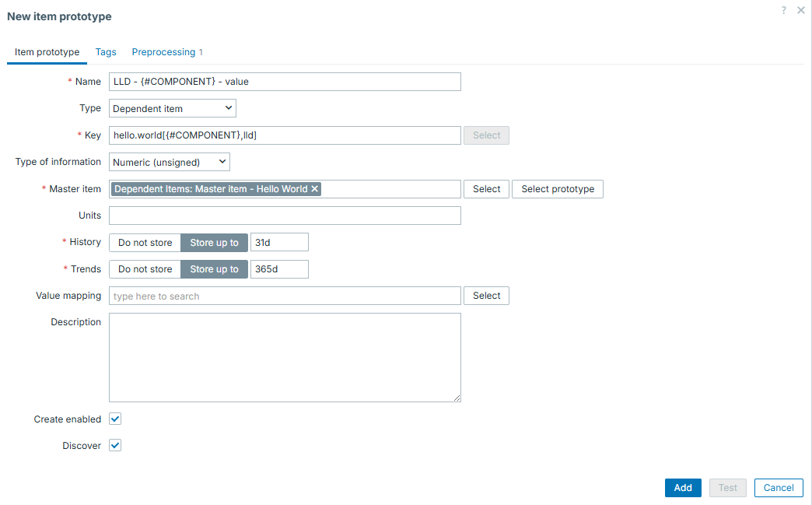This screenshot has width=812, height=505.
Task: Switch to the Tags tab
Action: pyautogui.click(x=106, y=52)
